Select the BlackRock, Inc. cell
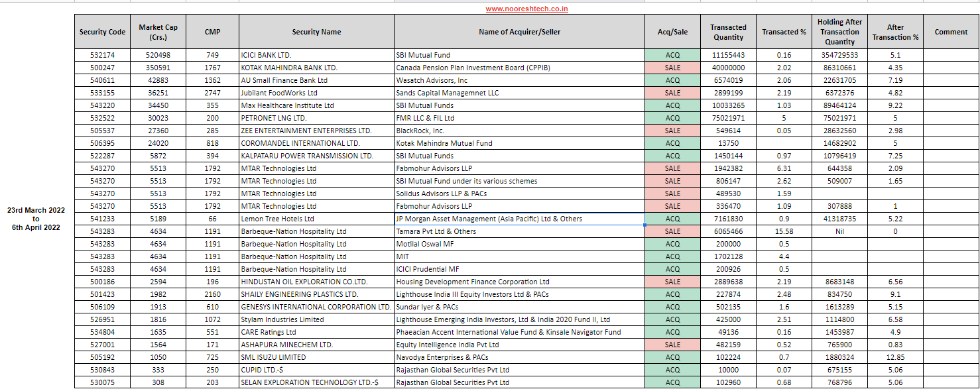The width and height of the screenshot is (980, 389). [519, 131]
